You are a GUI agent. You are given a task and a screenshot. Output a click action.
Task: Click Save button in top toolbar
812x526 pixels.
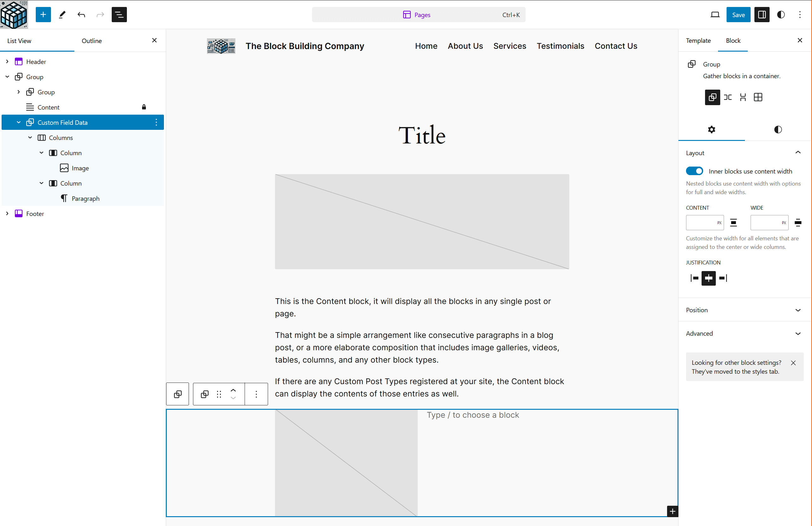point(738,14)
